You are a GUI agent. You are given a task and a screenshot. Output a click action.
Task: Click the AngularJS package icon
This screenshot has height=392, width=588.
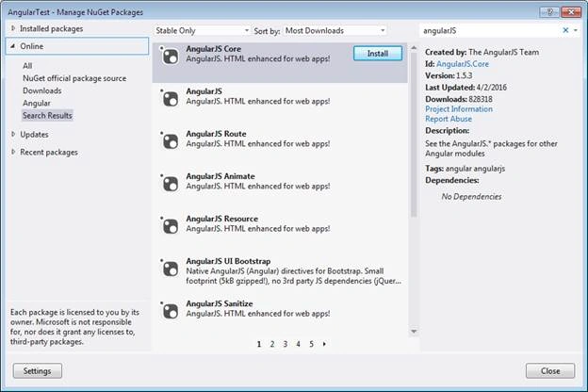click(x=171, y=99)
